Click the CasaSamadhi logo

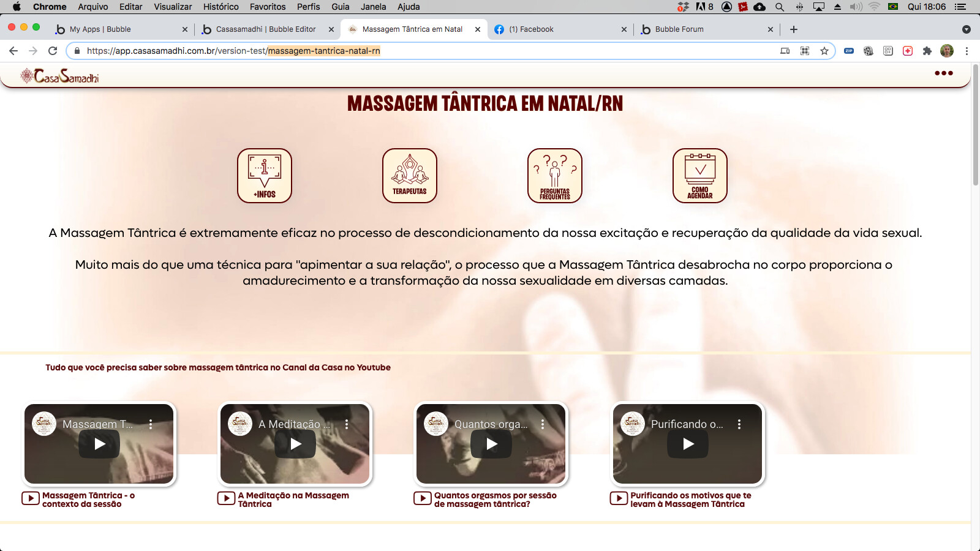coord(59,76)
